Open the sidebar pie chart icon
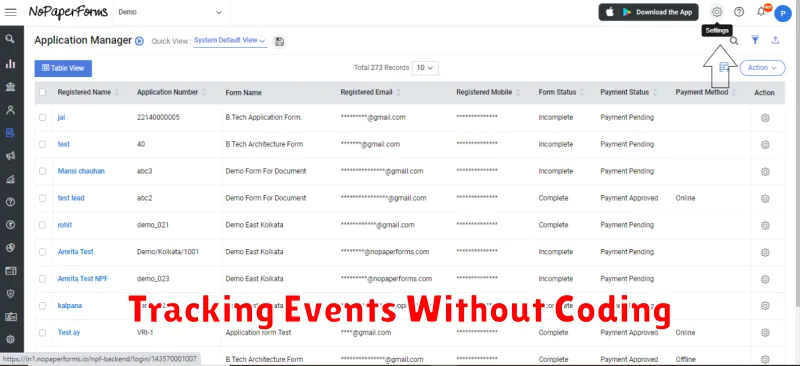 point(10,248)
